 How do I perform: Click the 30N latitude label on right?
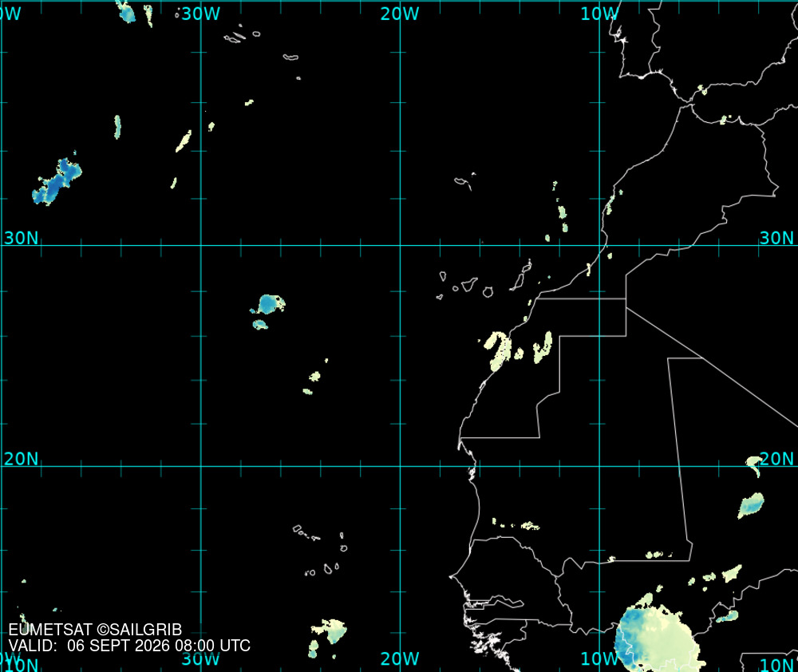coord(776,238)
